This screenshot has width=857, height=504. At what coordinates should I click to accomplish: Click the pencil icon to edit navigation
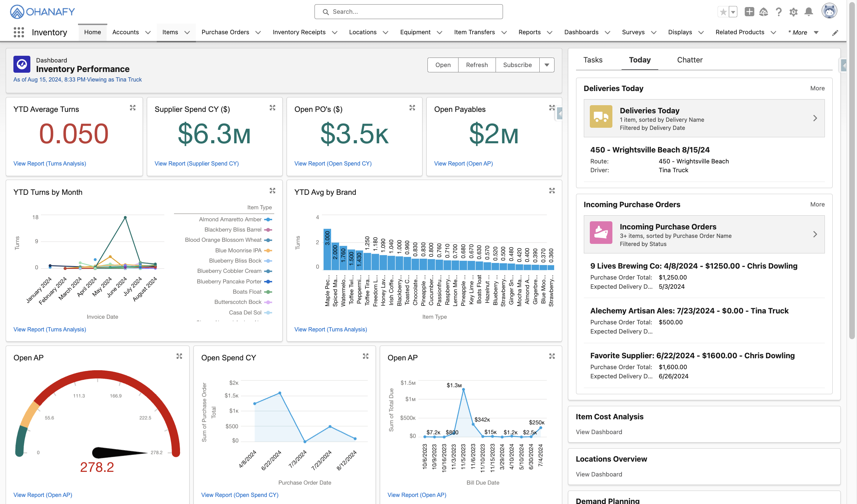(x=835, y=33)
